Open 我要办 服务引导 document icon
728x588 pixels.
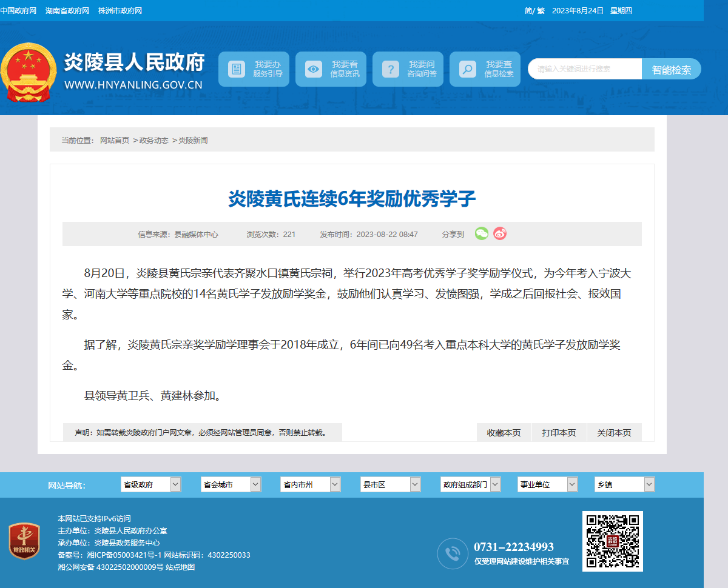[237, 69]
